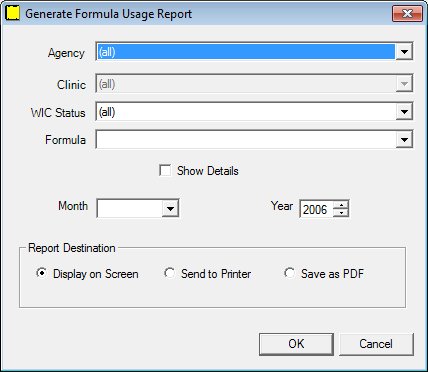Screen dimensions: 428x372
Task: Enable the Show Details checkbox
Action: coord(165,171)
